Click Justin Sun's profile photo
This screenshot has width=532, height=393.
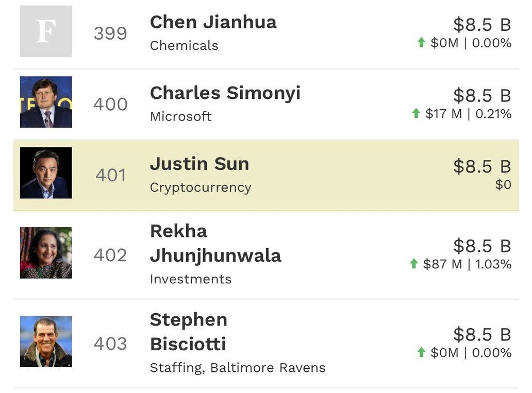coord(46,173)
